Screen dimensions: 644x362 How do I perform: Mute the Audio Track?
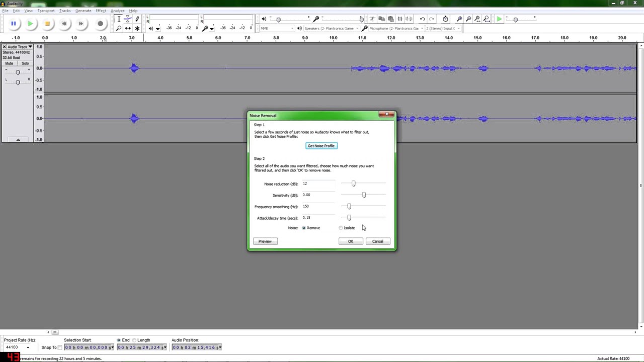[x=9, y=63]
